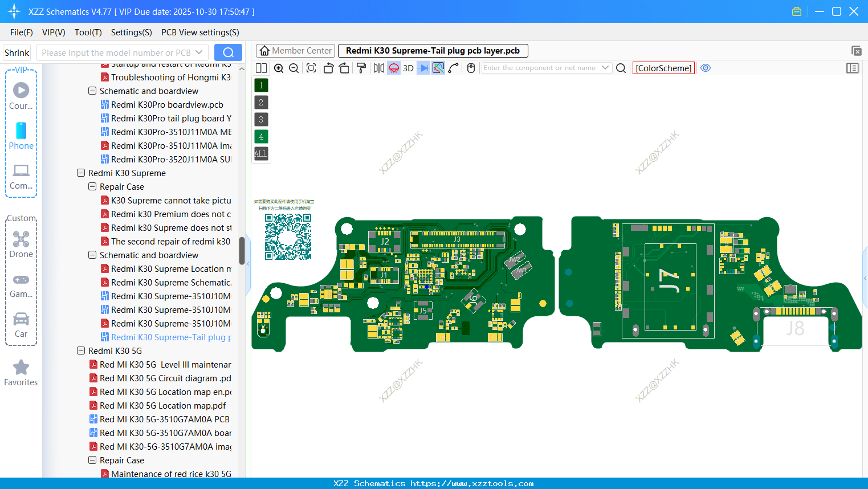Click the blue model search button
This screenshot has width=868, height=489.
coord(228,52)
